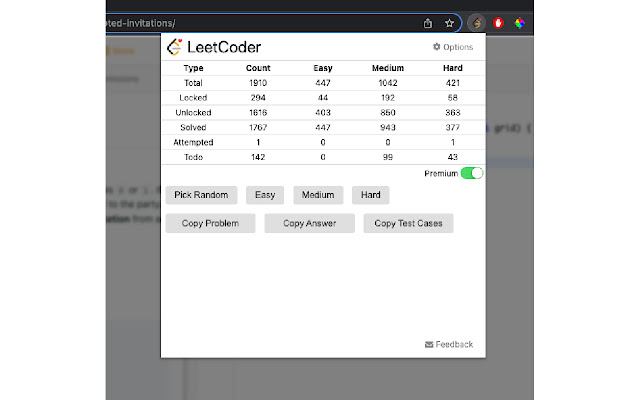640x400 pixels.
Task: Click the Hard column header
Action: (453, 68)
